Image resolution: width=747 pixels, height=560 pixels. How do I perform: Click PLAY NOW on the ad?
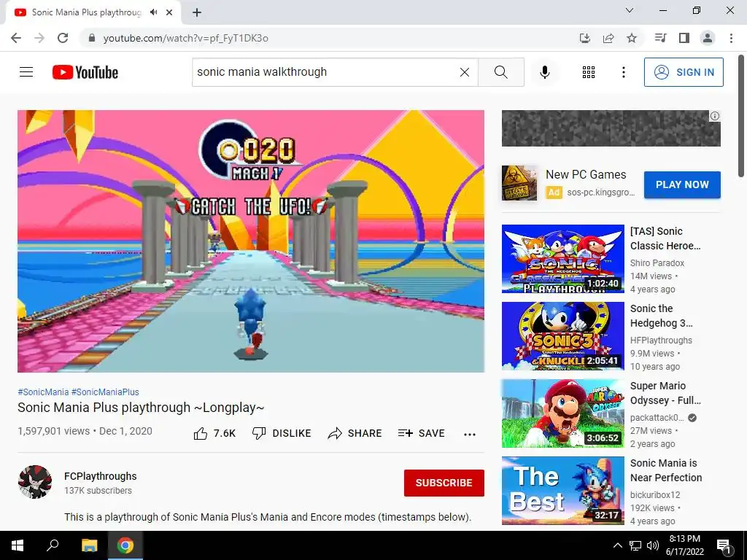click(682, 184)
